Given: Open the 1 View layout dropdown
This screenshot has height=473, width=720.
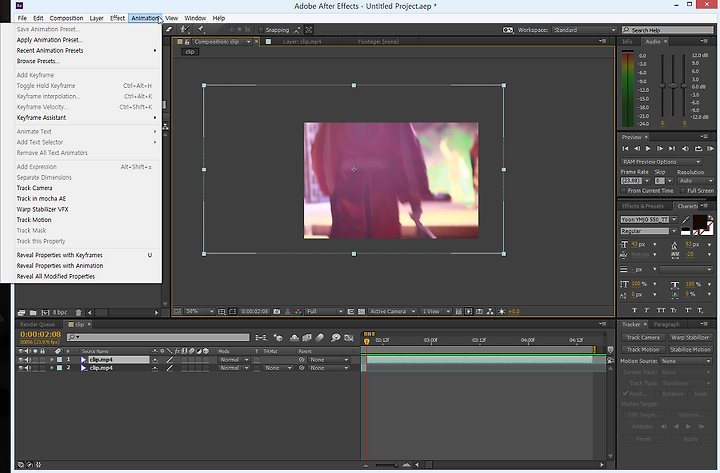Looking at the screenshot, I should click(x=435, y=311).
